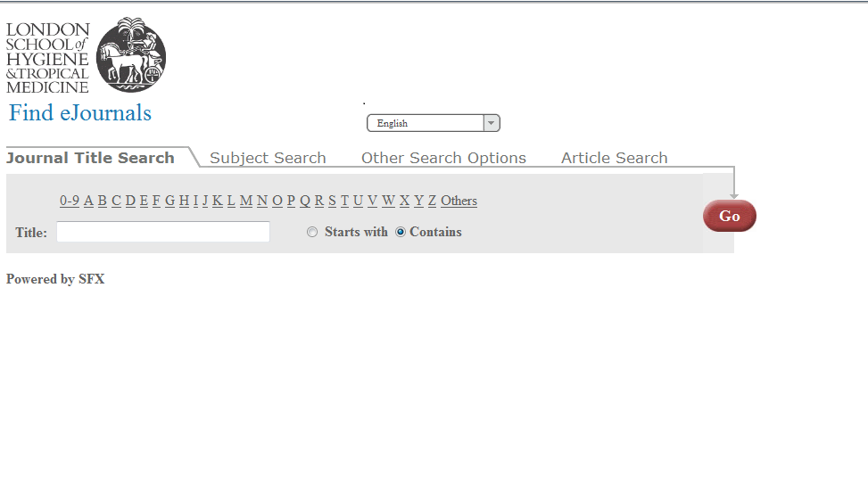
Task: Browse journals under letter S
Action: tap(332, 201)
